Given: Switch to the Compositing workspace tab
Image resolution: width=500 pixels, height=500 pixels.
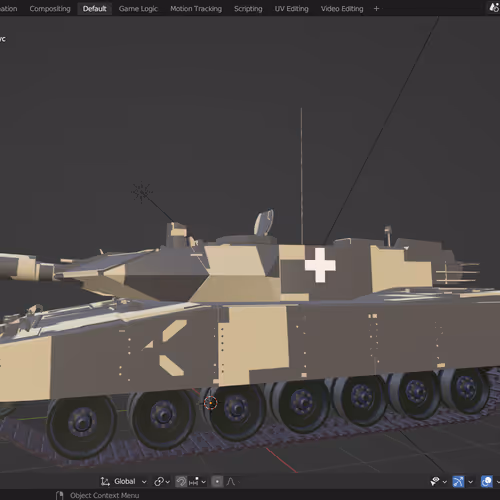Looking at the screenshot, I should pyautogui.click(x=50, y=9).
